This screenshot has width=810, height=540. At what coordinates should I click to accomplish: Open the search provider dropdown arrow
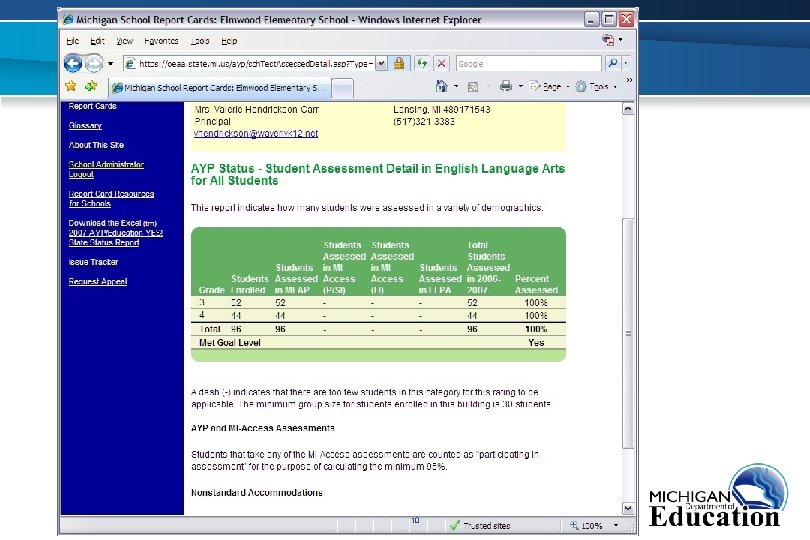(626, 63)
